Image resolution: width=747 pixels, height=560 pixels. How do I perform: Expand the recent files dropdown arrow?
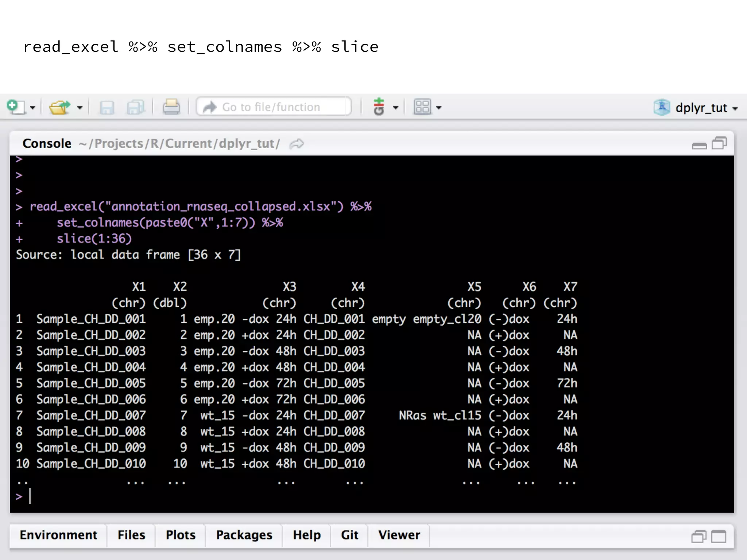pos(80,108)
